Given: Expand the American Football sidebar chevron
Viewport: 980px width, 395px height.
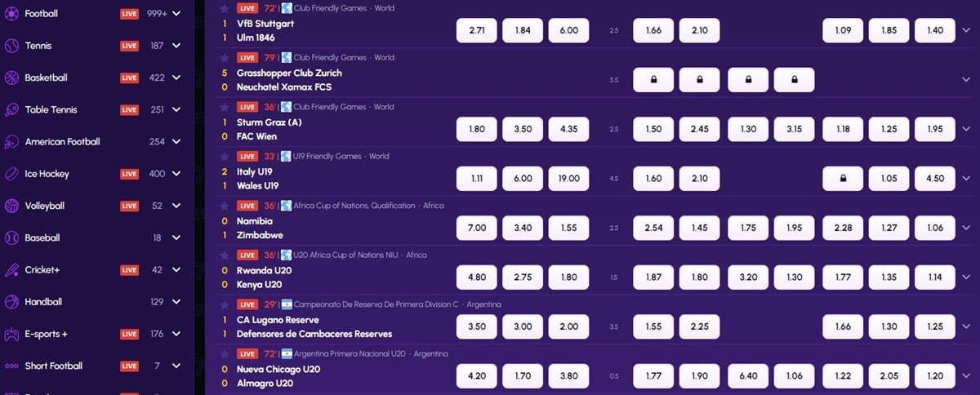Looking at the screenshot, I should coord(176,141).
